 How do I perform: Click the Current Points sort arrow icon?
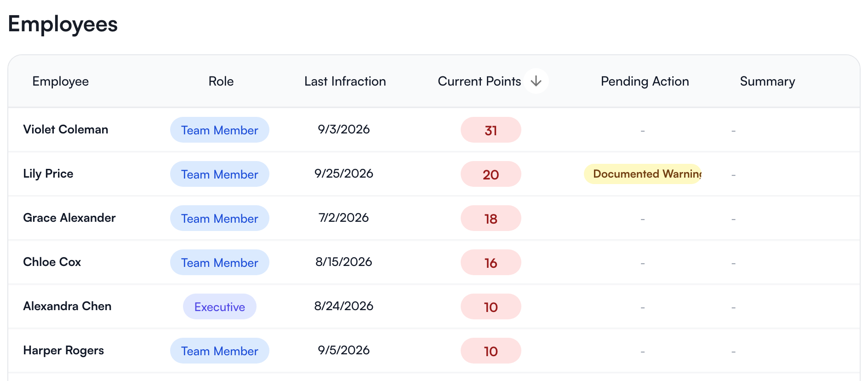coord(536,81)
